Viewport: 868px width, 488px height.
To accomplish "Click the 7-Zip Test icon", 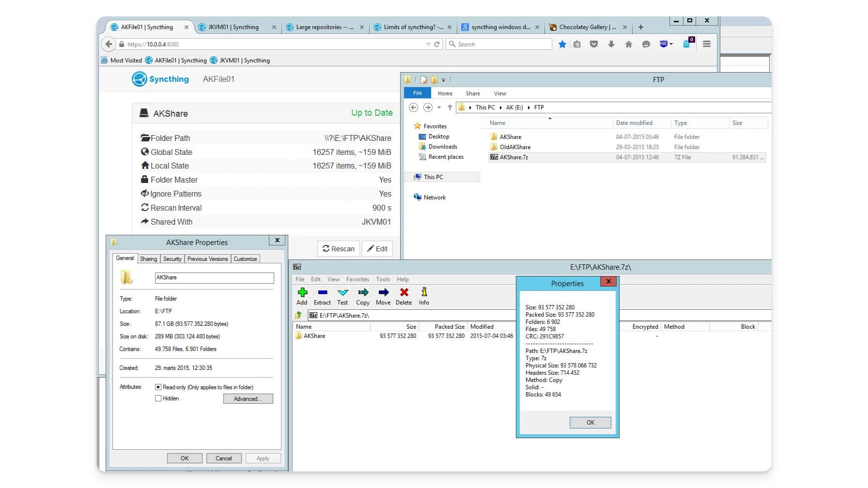I will [x=343, y=292].
